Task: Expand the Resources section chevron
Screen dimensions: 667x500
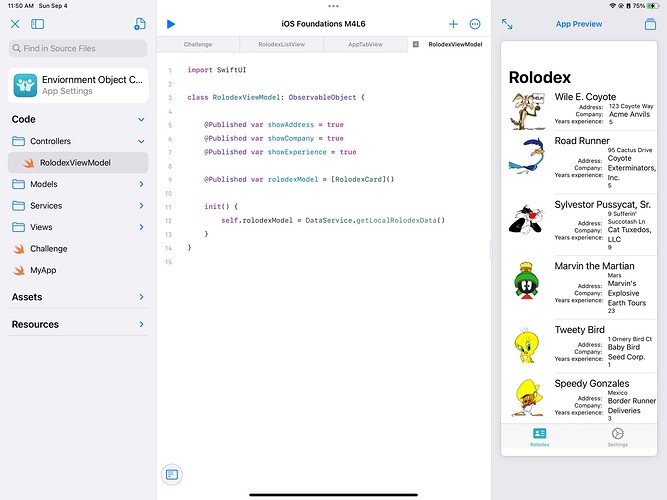Action: click(x=141, y=324)
